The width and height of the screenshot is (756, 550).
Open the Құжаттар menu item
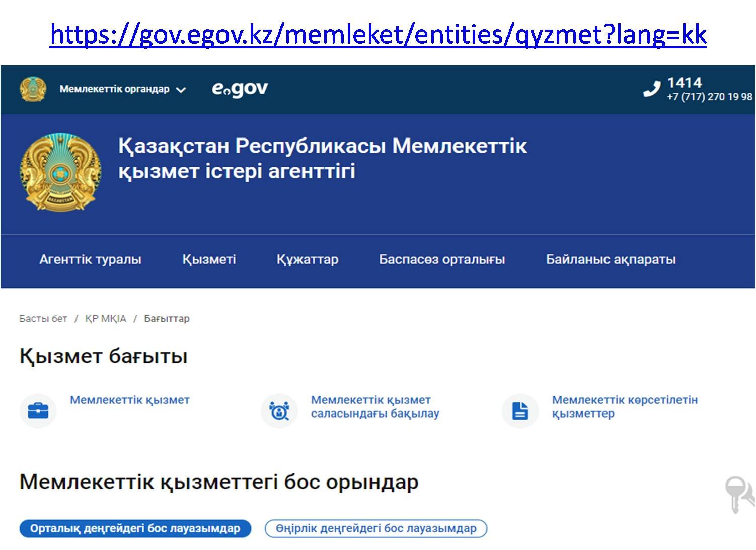[x=307, y=259]
